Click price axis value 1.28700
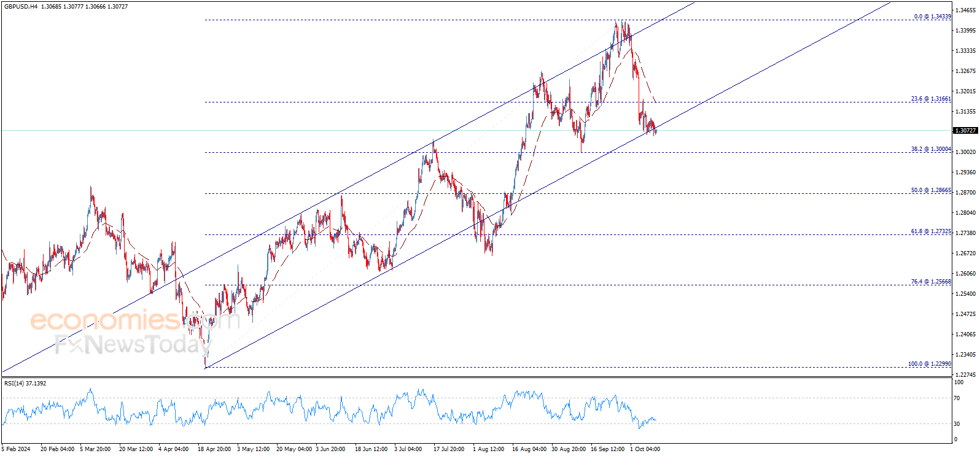 pyautogui.click(x=966, y=193)
